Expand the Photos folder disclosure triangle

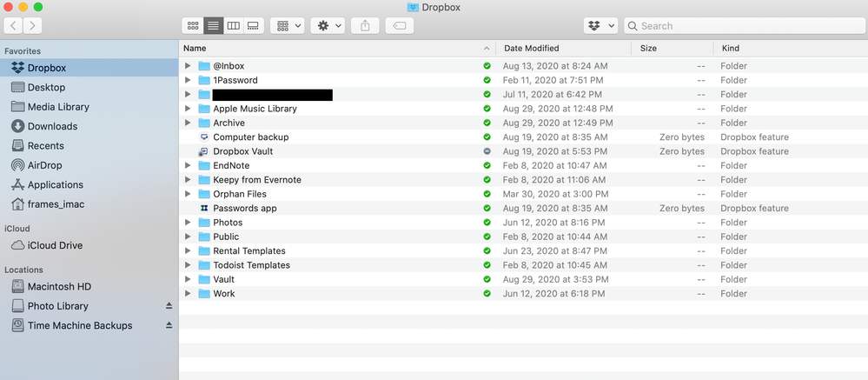189,223
